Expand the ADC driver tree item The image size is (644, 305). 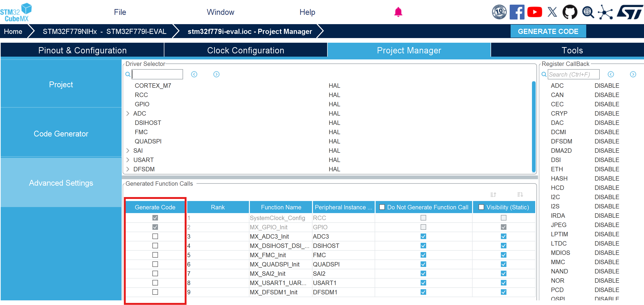pyautogui.click(x=128, y=113)
